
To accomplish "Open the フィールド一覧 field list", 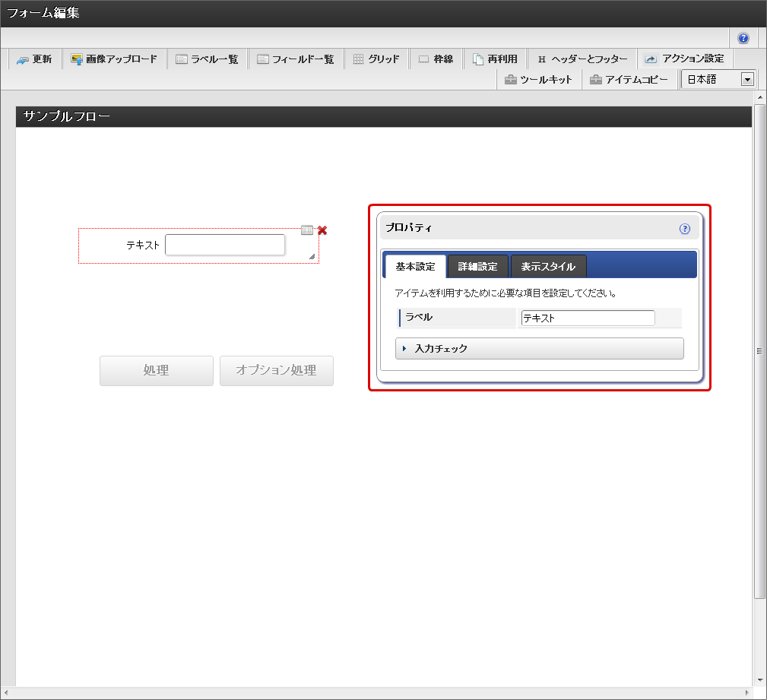I will coord(295,59).
